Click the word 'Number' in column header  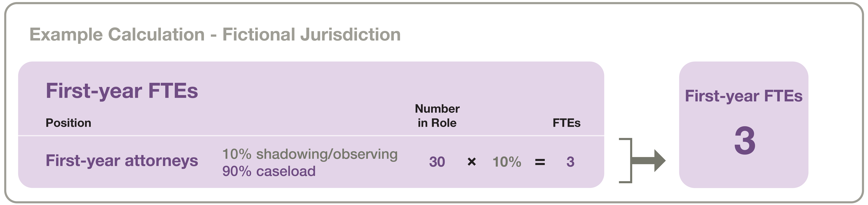click(x=437, y=108)
